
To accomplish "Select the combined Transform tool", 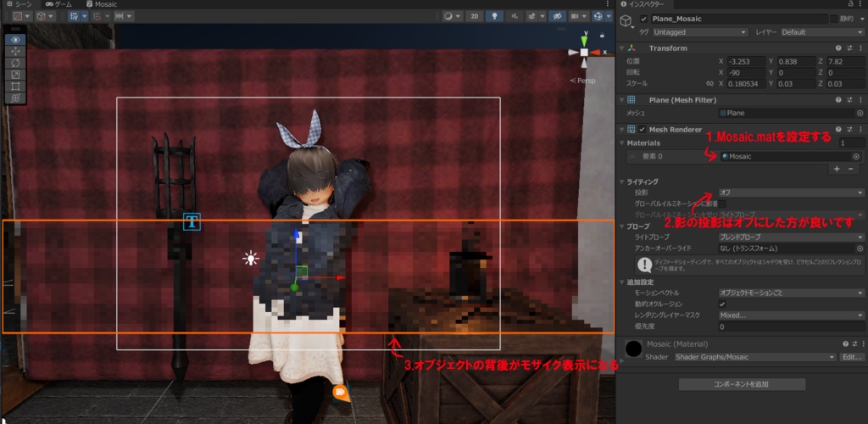I will [x=15, y=98].
